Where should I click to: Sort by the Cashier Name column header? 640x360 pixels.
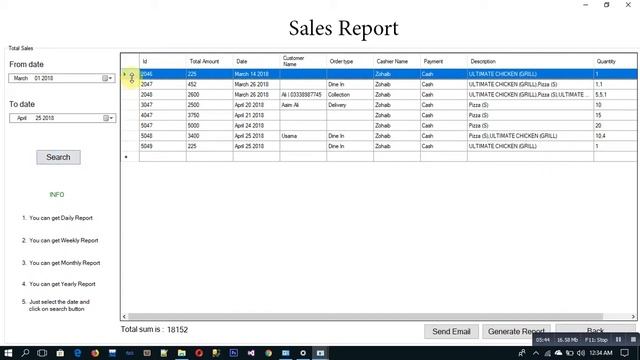[x=397, y=61]
